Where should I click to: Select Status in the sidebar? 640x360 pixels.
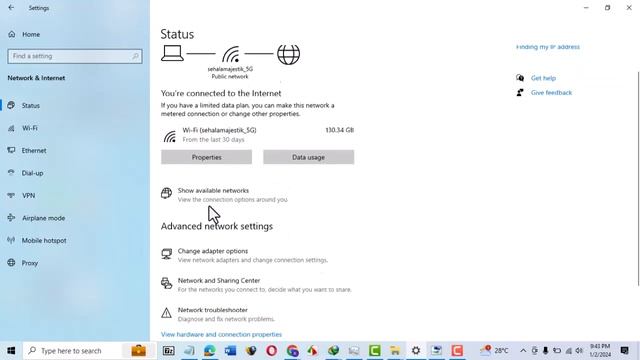tap(31, 105)
